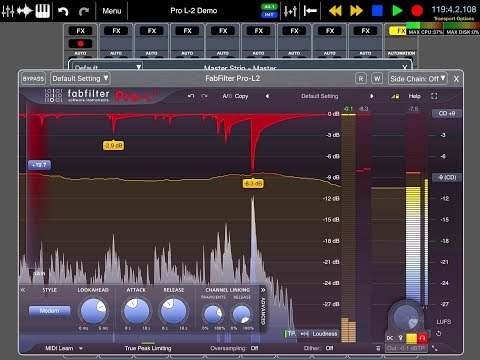Open the MIDI Learn dropdown arrow
This screenshot has height=360, width=480.
[81, 348]
